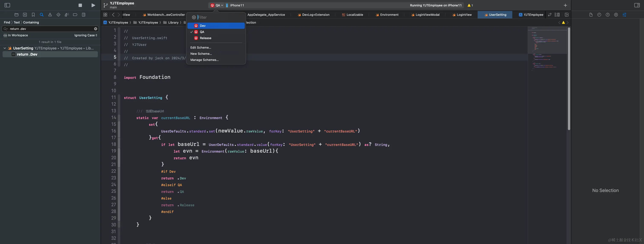644x244 pixels.
Task: Open the Bookmark navigator icon
Action: pos(33,15)
